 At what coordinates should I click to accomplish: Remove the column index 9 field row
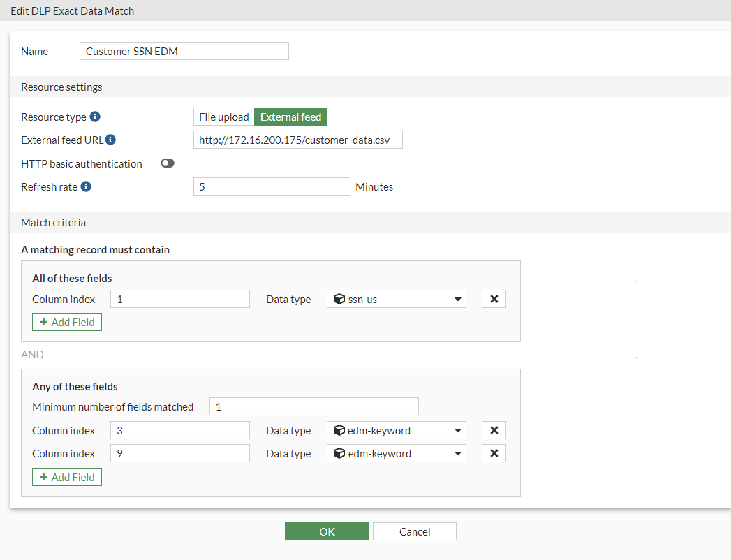coord(494,453)
